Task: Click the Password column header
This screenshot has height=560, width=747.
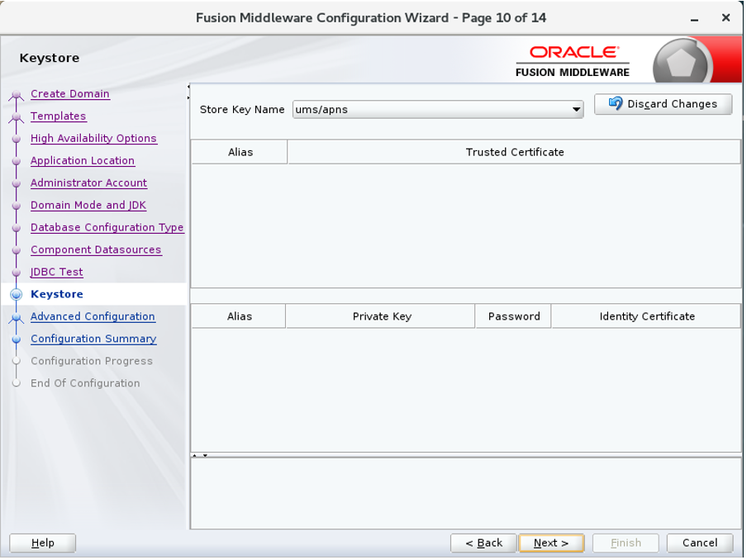Action: pos(514,316)
